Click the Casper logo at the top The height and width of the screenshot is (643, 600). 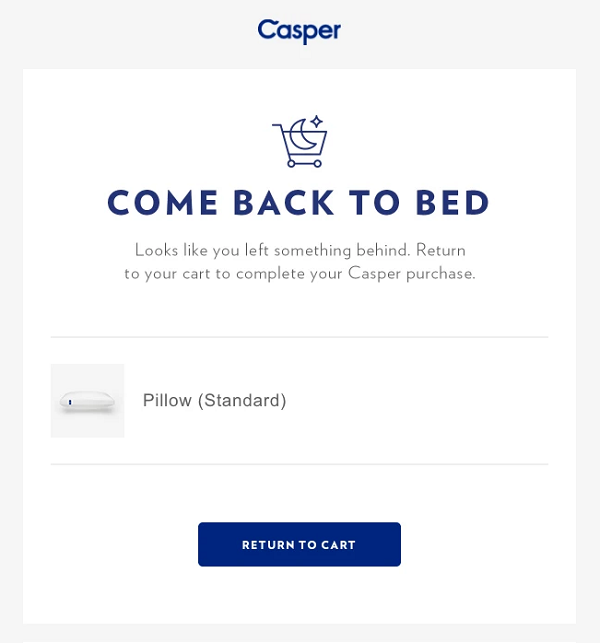pyautogui.click(x=299, y=31)
